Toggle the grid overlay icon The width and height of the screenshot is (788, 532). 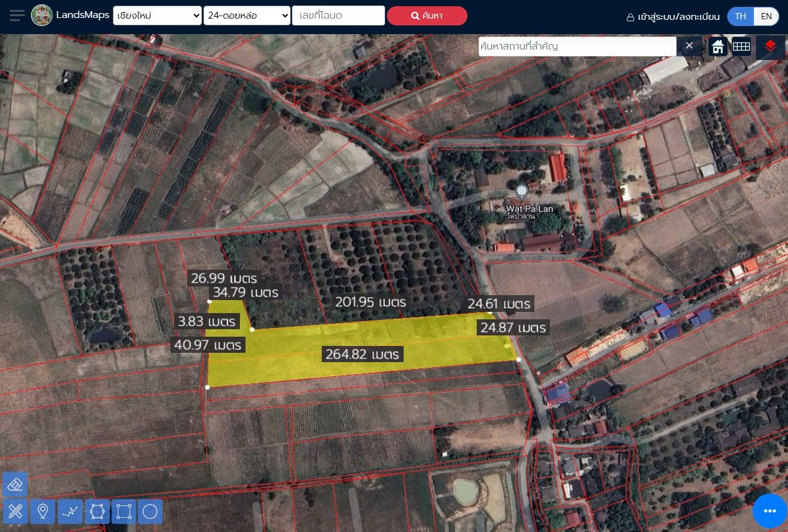742,47
